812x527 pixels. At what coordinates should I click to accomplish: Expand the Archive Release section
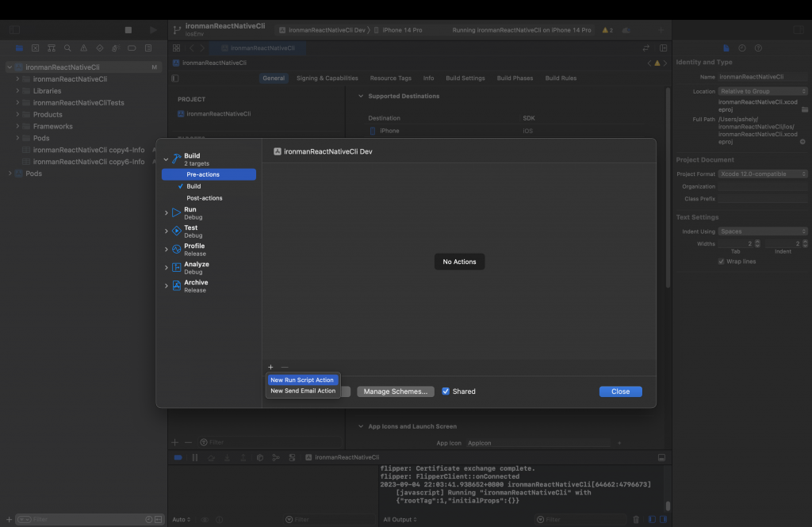coord(167,286)
